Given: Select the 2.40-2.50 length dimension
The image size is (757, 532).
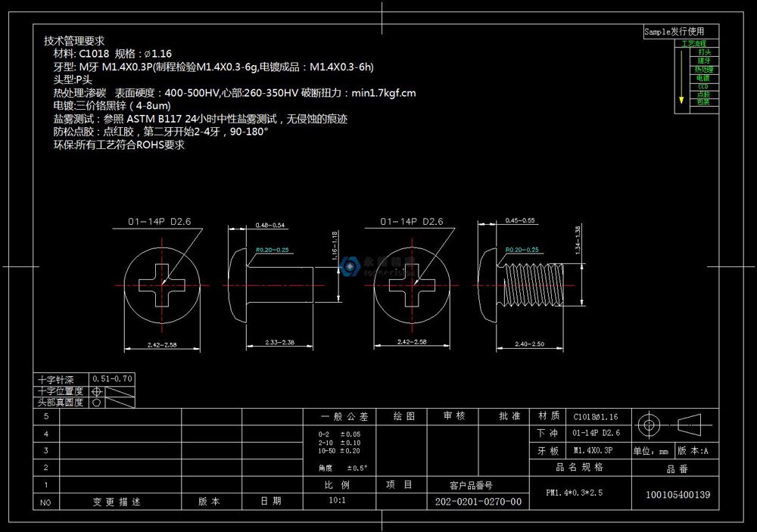Looking at the screenshot, I should 528,344.
